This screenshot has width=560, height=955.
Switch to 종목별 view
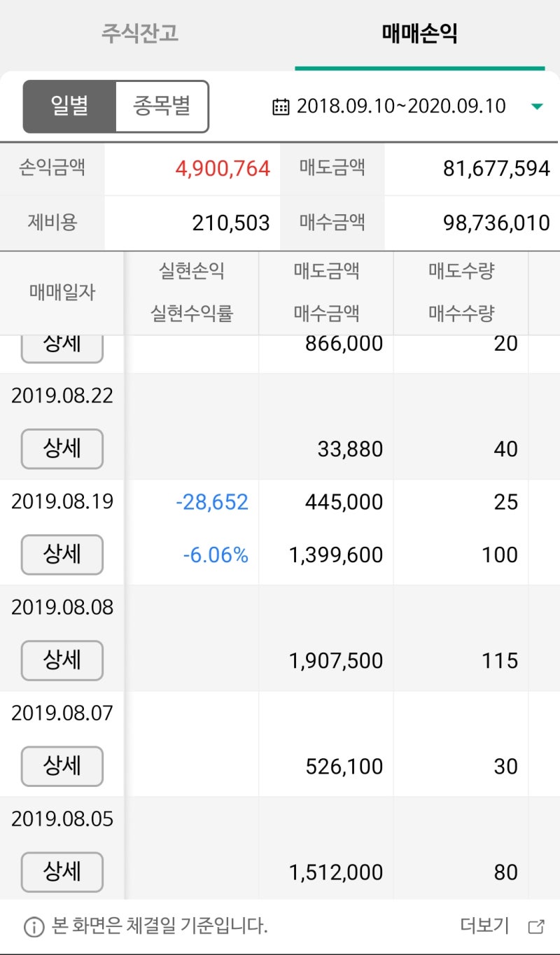coord(162,106)
